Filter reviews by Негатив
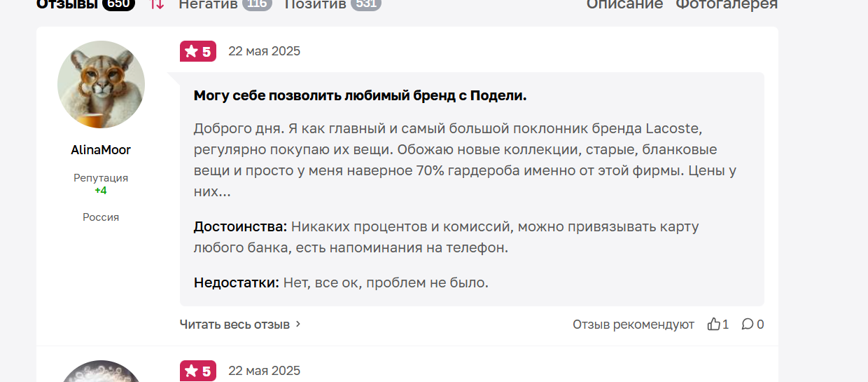Image resolution: width=868 pixels, height=382 pixels. click(x=209, y=4)
